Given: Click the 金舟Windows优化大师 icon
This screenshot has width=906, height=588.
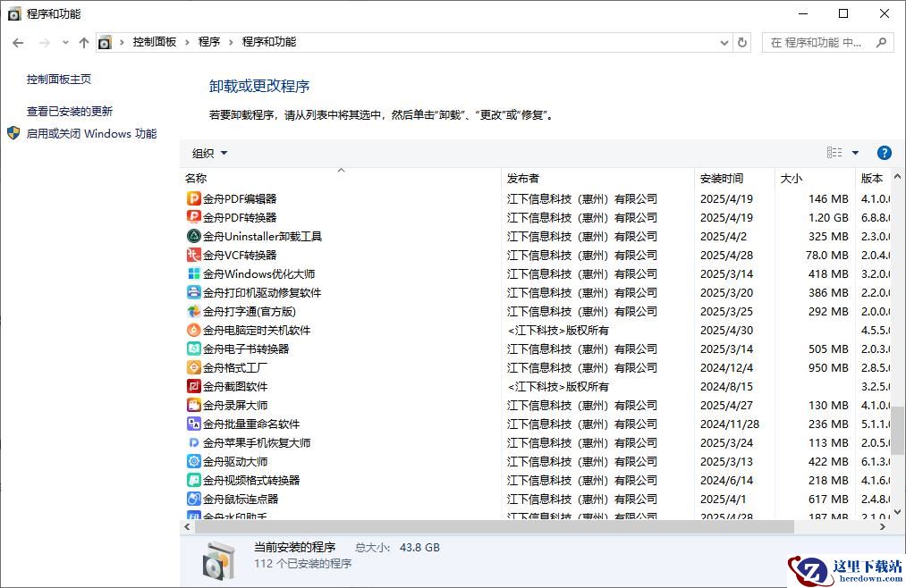Looking at the screenshot, I should 193,273.
